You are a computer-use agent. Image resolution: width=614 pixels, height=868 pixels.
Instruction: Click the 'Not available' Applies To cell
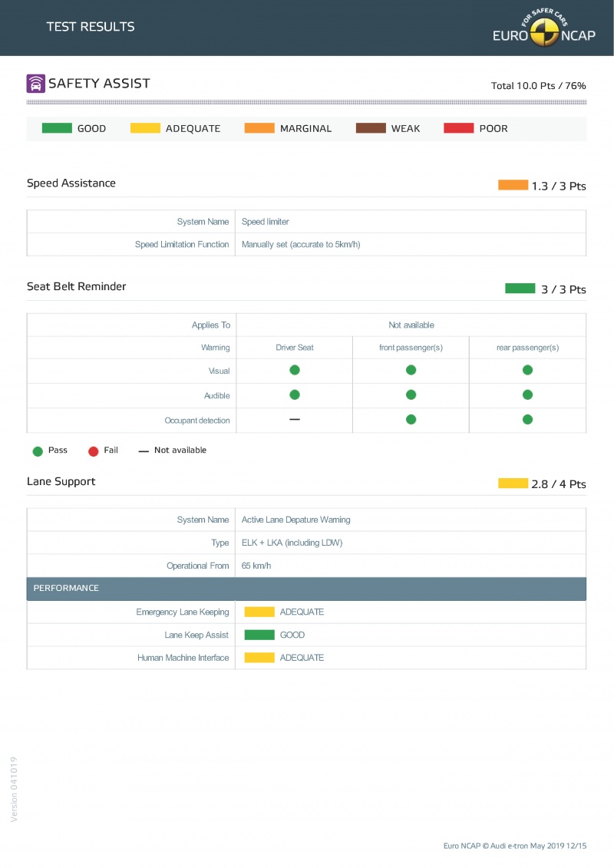411,325
